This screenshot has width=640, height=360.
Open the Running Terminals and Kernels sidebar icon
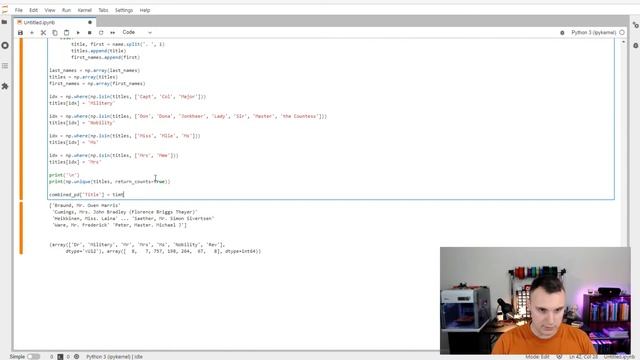[5, 45]
